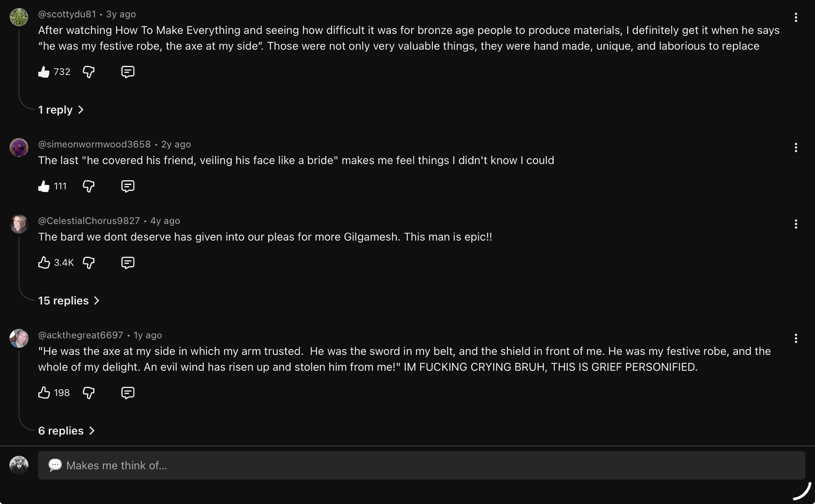Expand the 15 replies thread
This screenshot has width=815, height=504.
point(68,301)
